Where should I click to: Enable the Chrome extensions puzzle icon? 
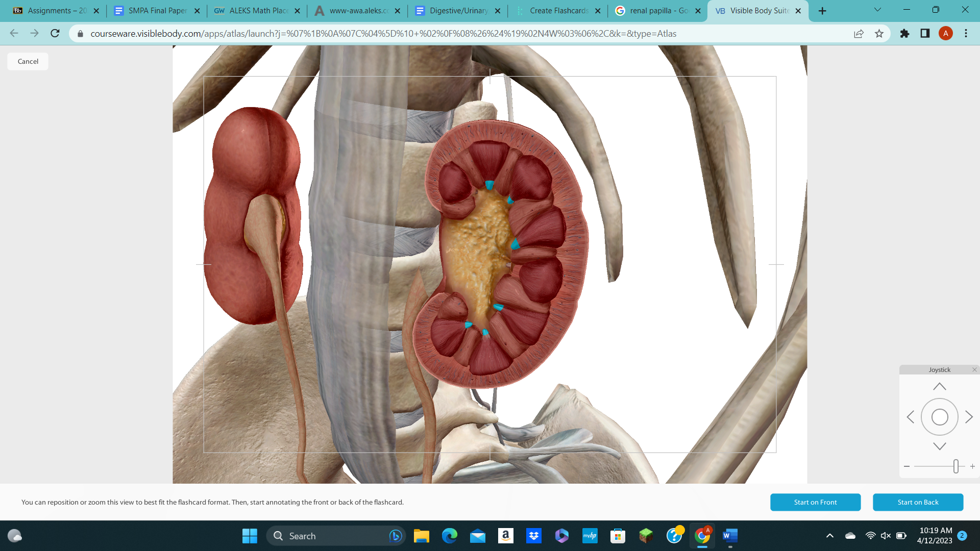point(904,34)
